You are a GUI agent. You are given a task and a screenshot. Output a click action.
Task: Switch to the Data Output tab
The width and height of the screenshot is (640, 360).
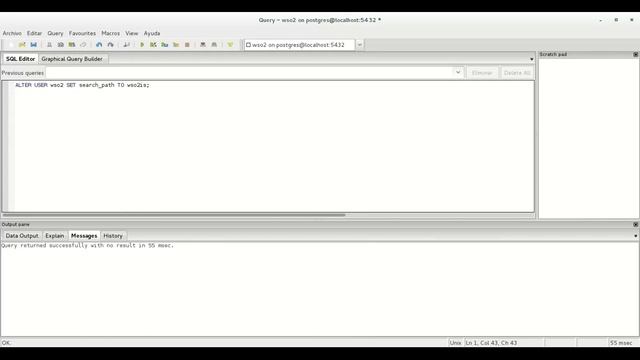(x=22, y=236)
